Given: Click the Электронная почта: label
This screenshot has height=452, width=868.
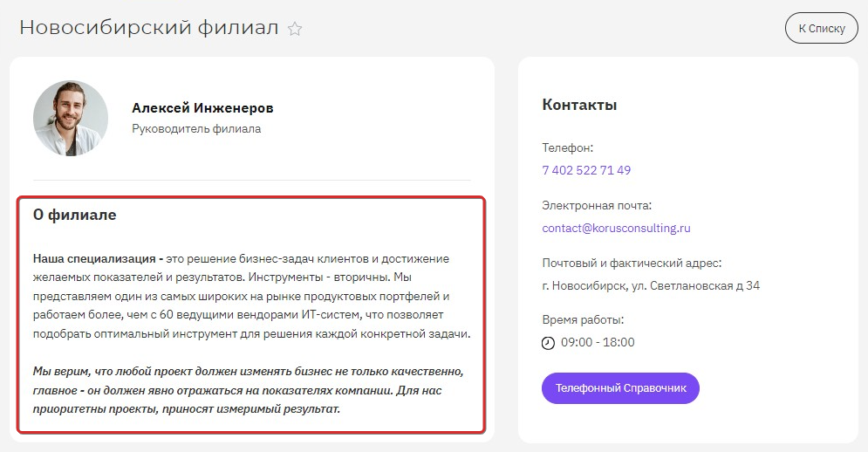Looking at the screenshot, I should click(597, 206).
